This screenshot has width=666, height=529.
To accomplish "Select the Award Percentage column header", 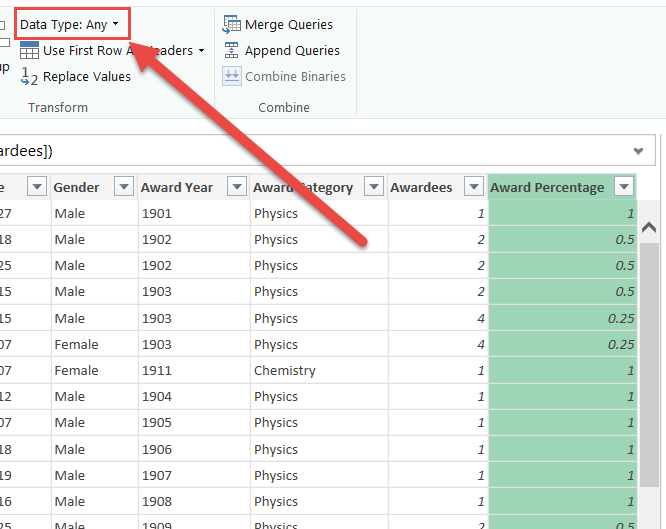I will pyautogui.click(x=547, y=187).
